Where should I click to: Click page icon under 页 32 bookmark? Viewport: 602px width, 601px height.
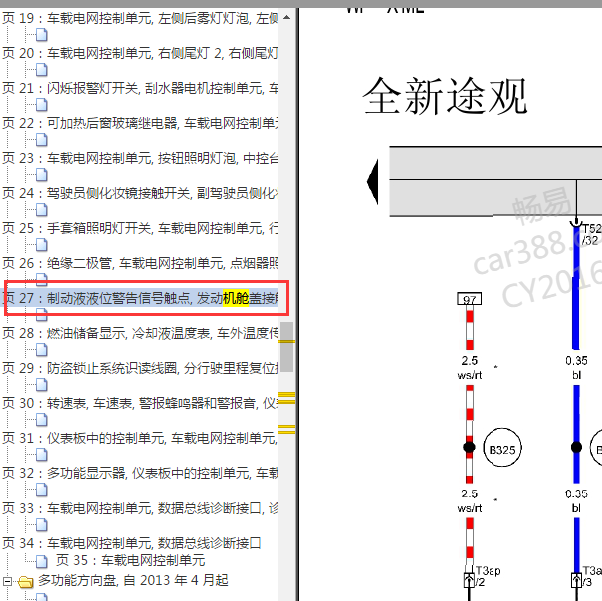41,490
